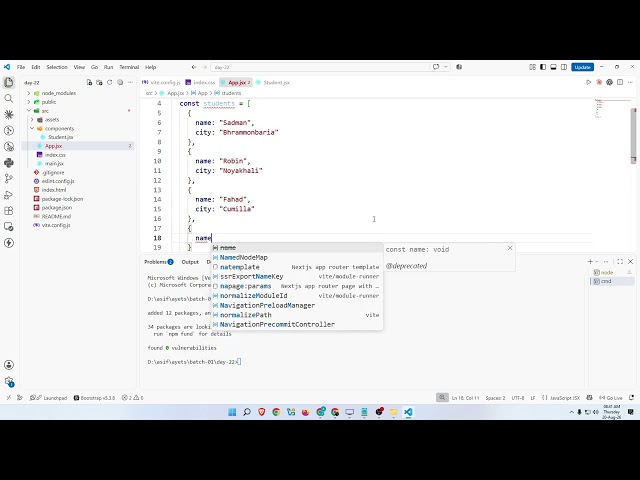Open the Terminal menu
640x480 pixels.
click(x=129, y=67)
